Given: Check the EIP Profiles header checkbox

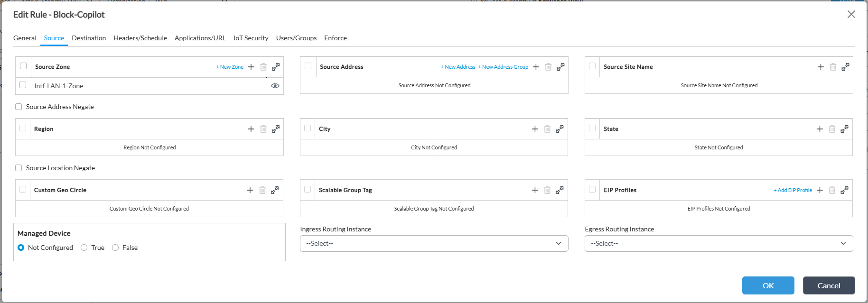Looking at the screenshot, I should pyautogui.click(x=592, y=189).
